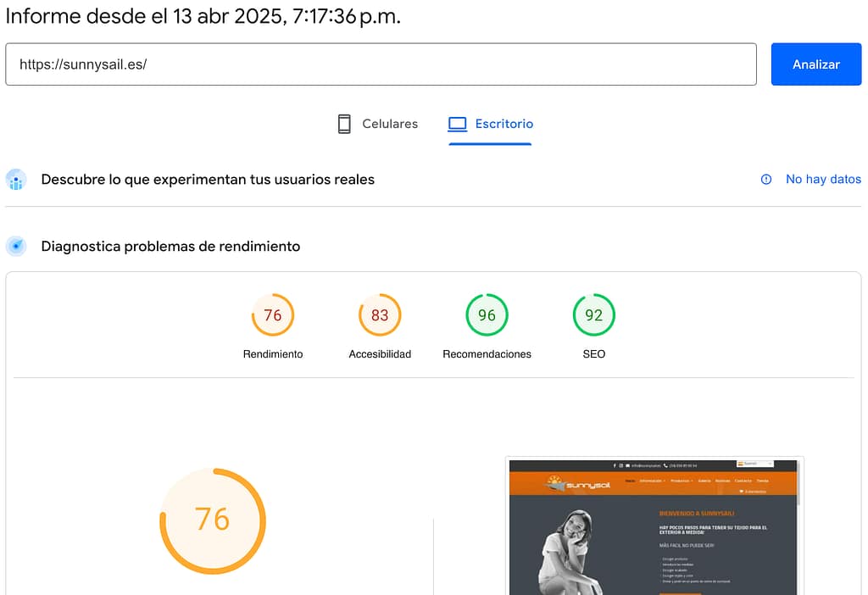Open the No hay datos link
868x595 pixels.
(x=823, y=180)
